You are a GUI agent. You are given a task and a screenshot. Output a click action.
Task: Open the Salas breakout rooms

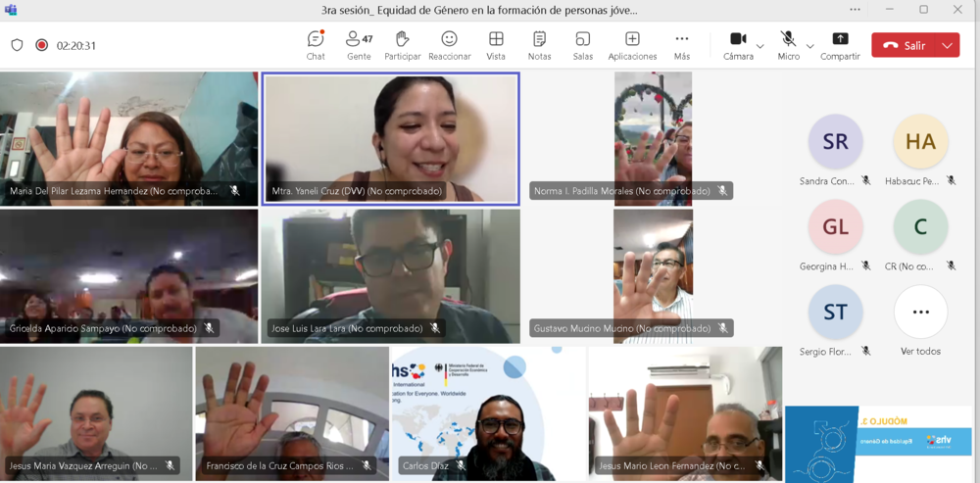583,45
